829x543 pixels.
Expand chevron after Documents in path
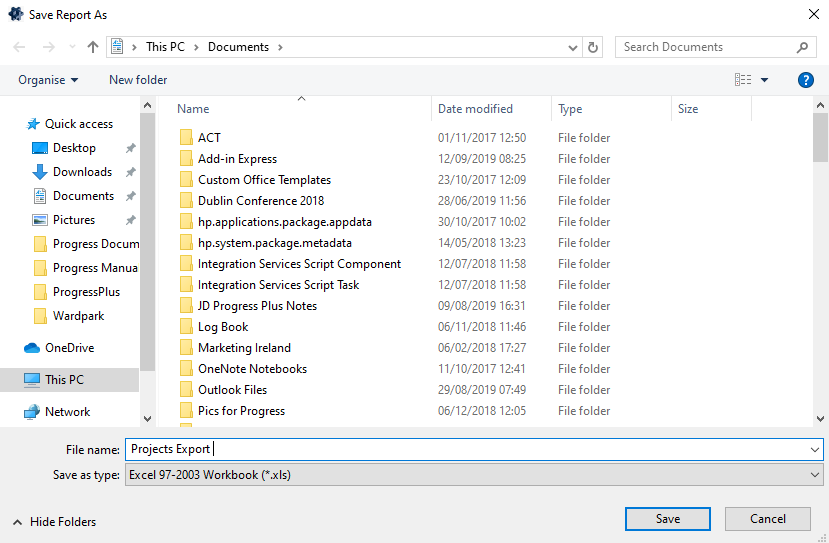[280, 47]
